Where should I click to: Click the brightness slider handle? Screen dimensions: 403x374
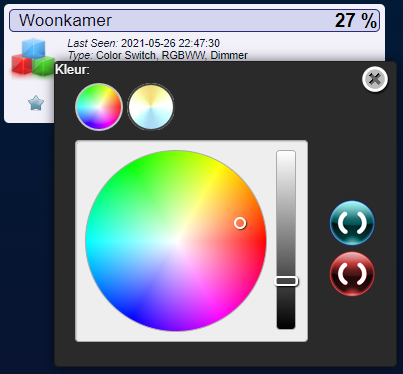coord(286,281)
